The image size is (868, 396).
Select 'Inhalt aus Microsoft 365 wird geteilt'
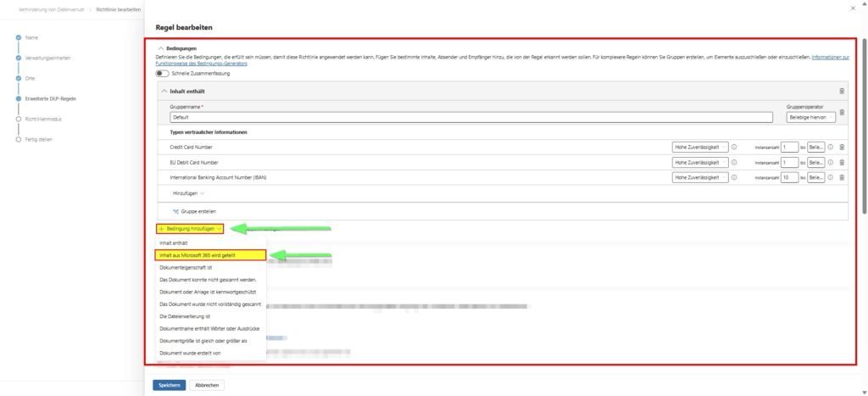[210, 254]
